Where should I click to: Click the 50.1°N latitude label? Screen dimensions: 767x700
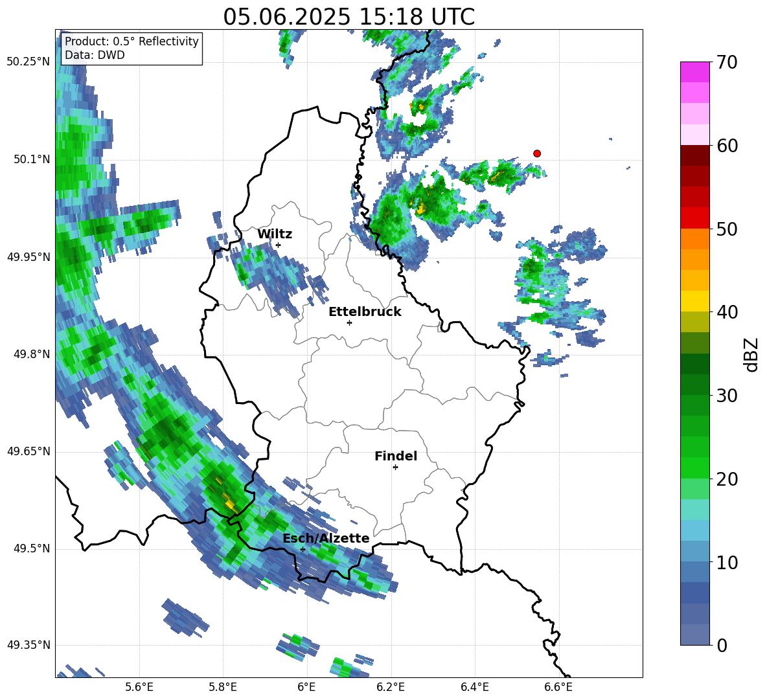[32, 159]
